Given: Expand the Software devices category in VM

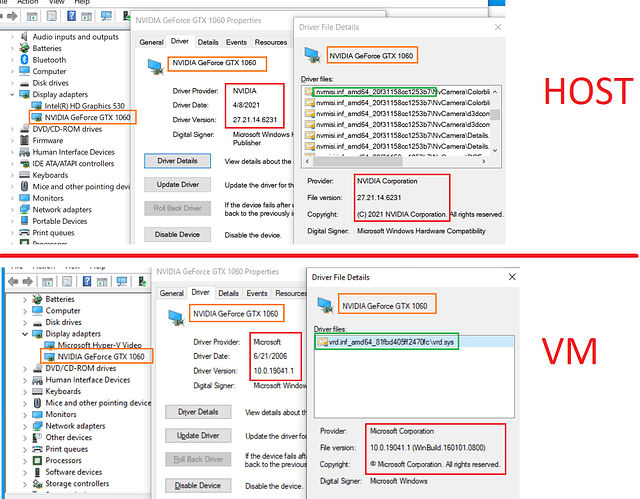Looking at the screenshot, I should point(25,472).
